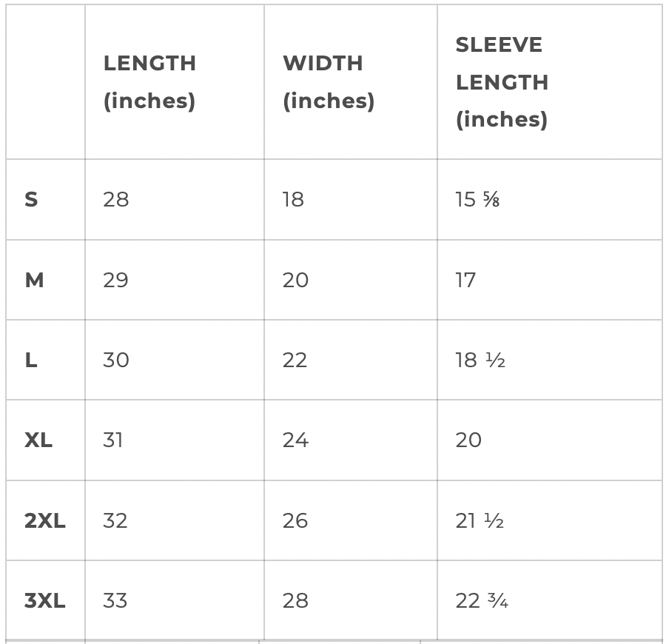669x644 pixels.
Task: Select the M size row label
Action: click(x=34, y=281)
